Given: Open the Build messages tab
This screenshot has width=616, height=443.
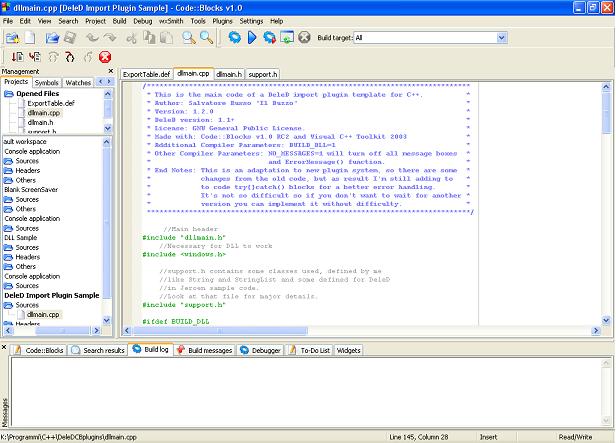Looking at the screenshot, I should [204, 350].
